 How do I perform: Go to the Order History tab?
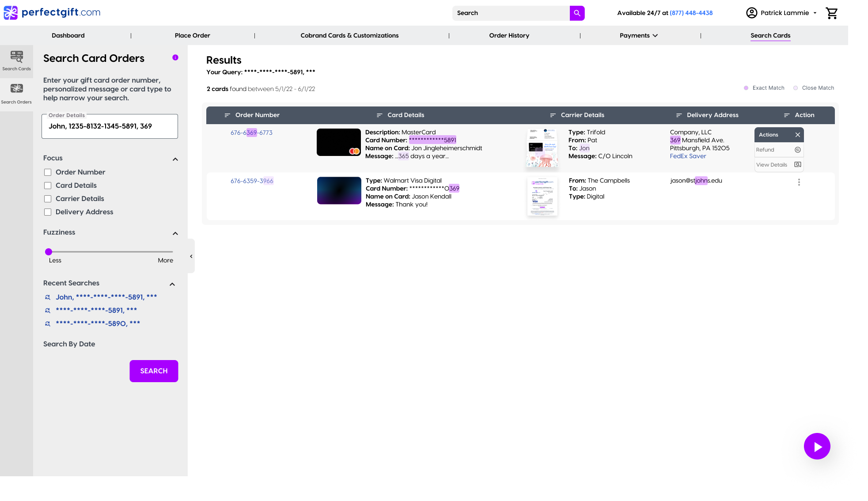pos(509,36)
